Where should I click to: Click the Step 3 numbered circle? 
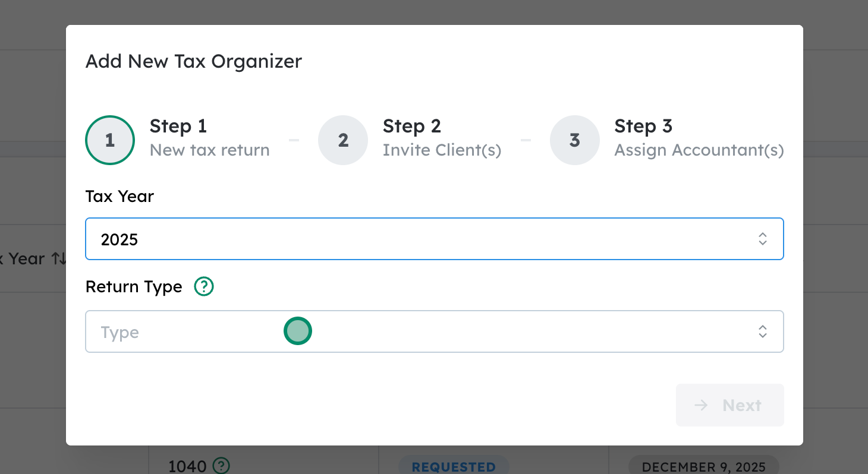(574, 140)
